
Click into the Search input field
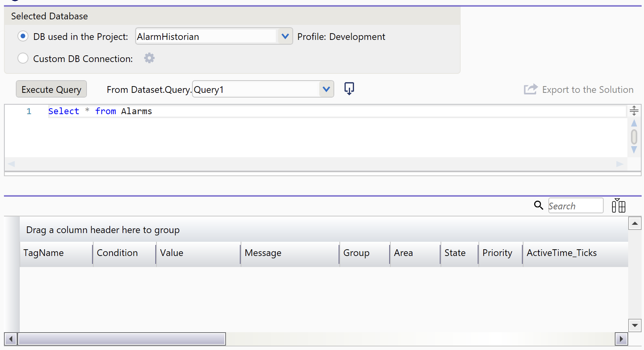[x=575, y=206]
